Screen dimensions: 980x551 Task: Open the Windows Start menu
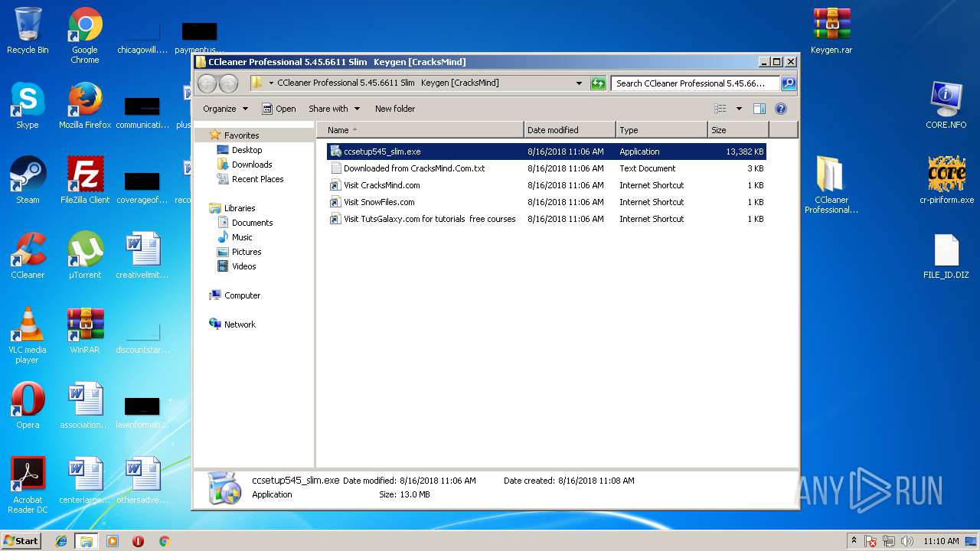point(21,540)
